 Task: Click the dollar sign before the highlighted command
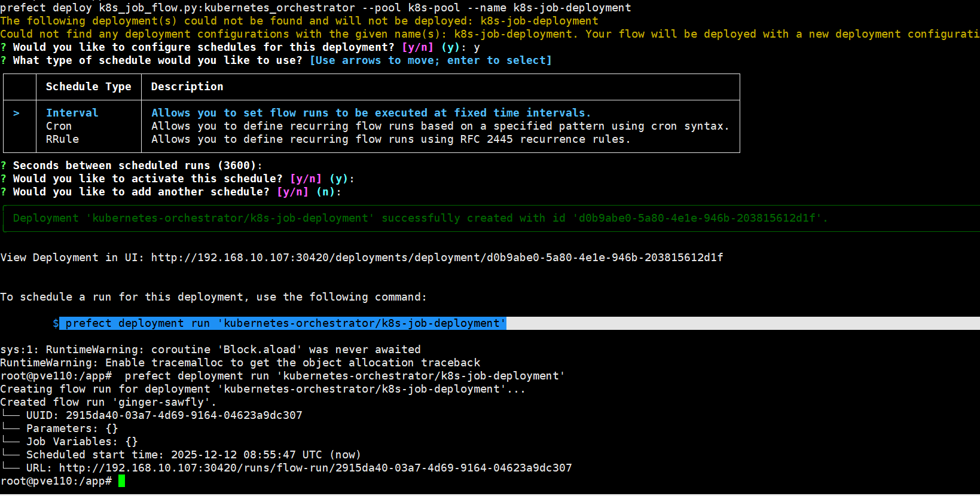pyautogui.click(x=56, y=323)
